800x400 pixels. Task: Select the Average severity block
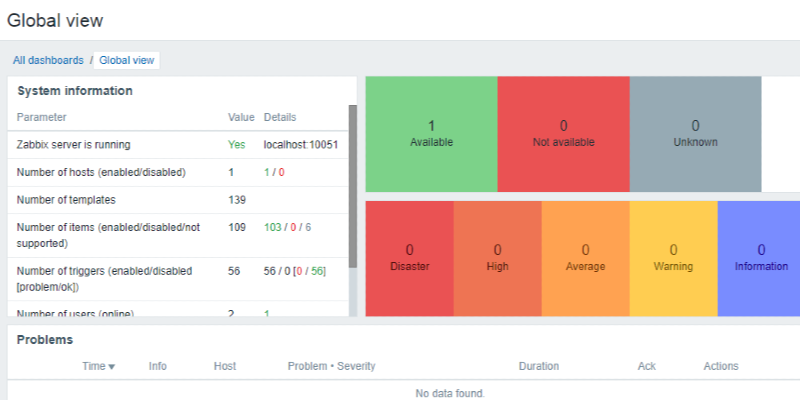click(585, 258)
